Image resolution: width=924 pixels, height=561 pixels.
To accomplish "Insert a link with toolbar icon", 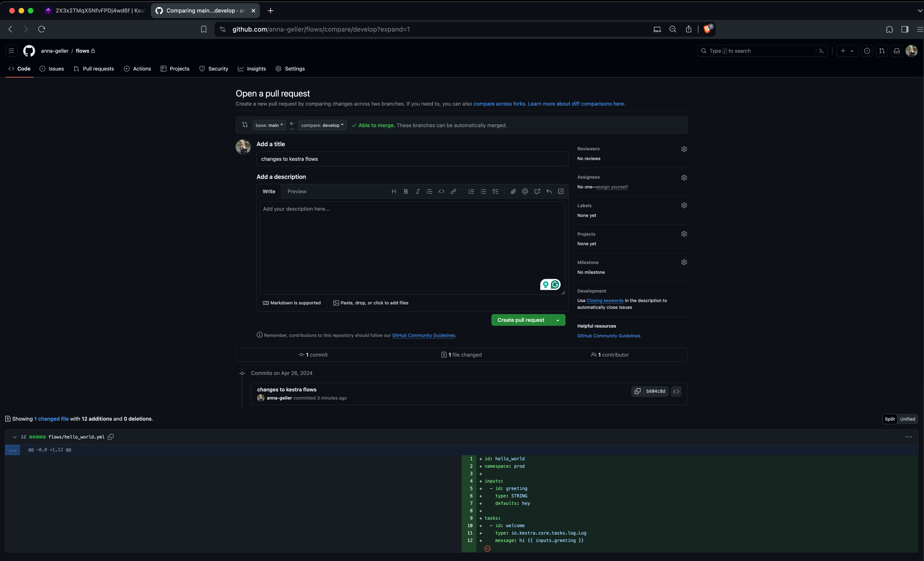I will (453, 192).
